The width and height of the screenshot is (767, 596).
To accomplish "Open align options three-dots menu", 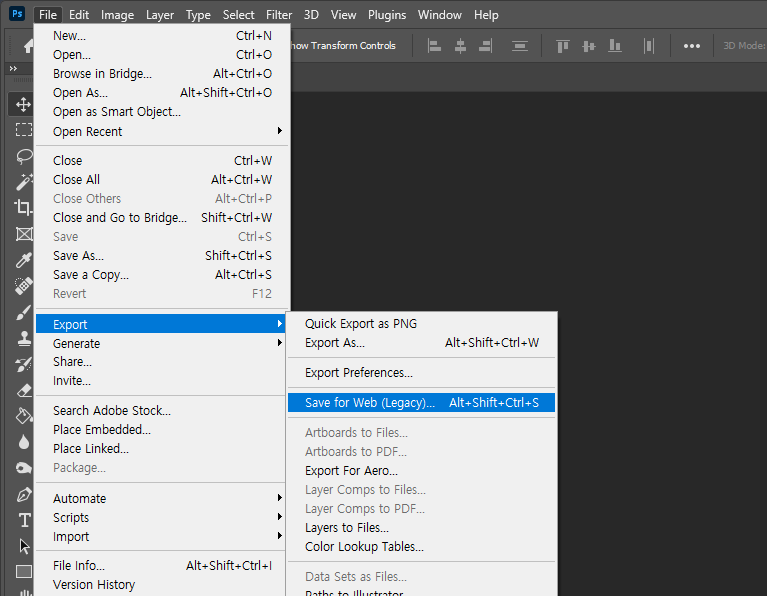I will pos(692,46).
